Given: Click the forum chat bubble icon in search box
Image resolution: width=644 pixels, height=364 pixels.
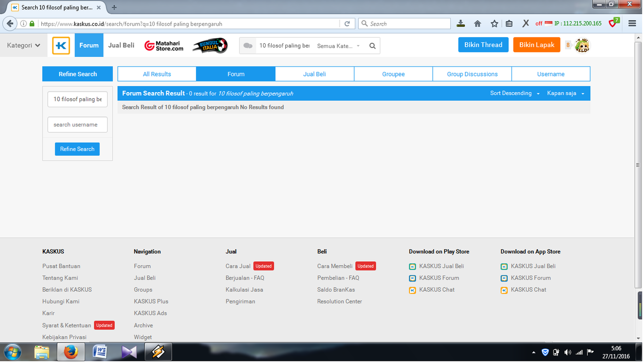Looking at the screenshot, I should [248, 46].
